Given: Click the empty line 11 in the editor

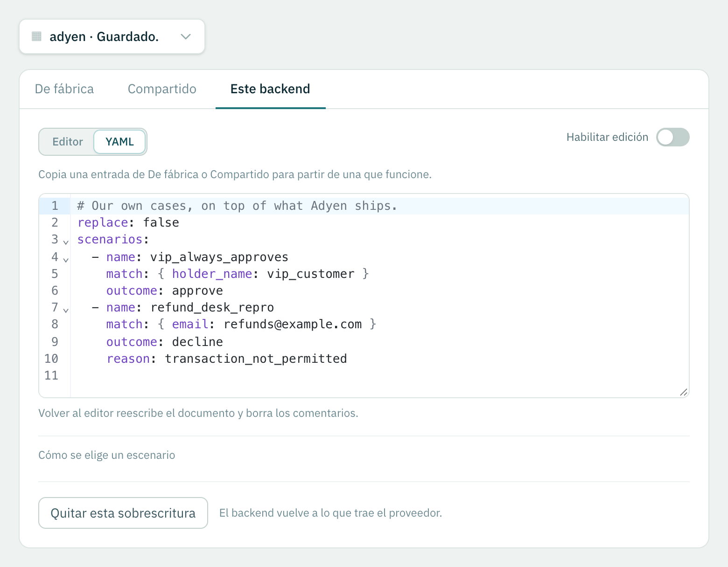Looking at the screenshot, I should 379,375.
